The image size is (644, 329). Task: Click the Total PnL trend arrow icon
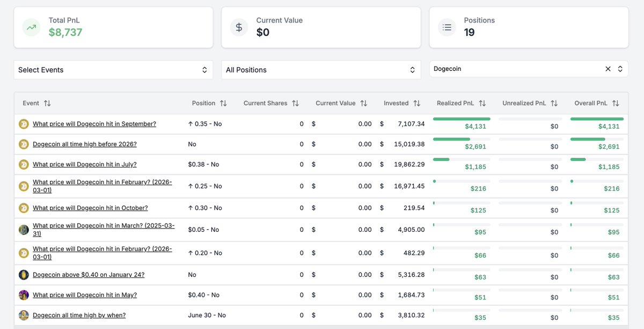tap(31, 27)
